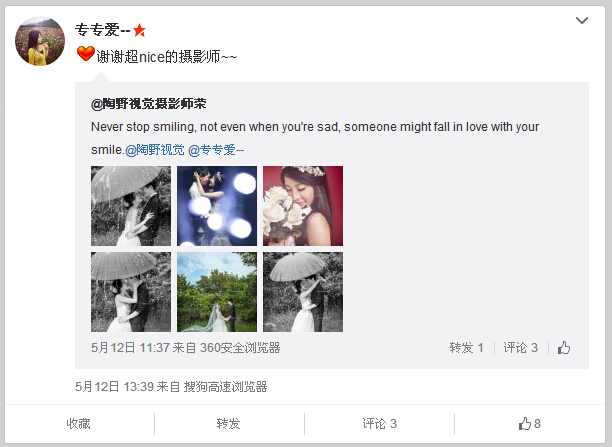The image size is (612, 447).
Task: Open the 5月12日 11:37 original post timestamp
Action: tap(130, 347)
